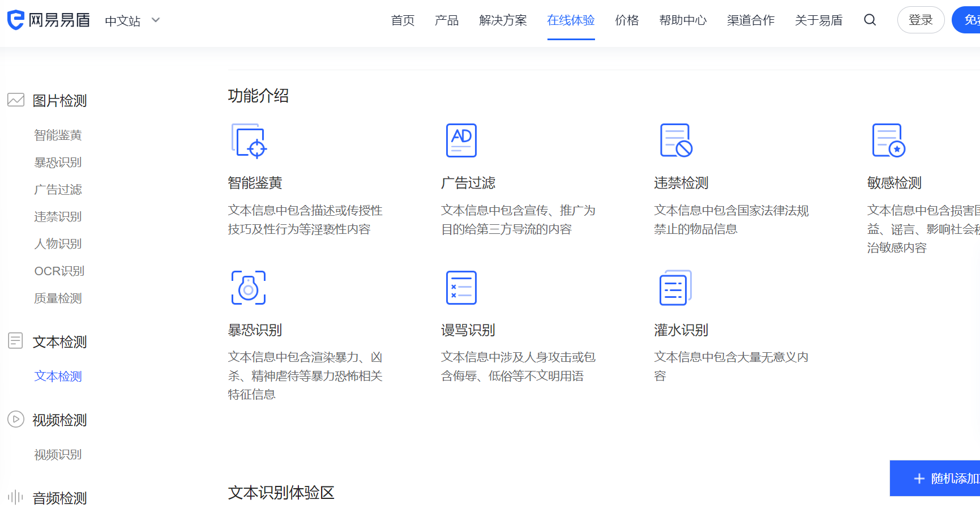The image size is (980, 521).
Task: Click the 登录 button
Action: [921, 19]
